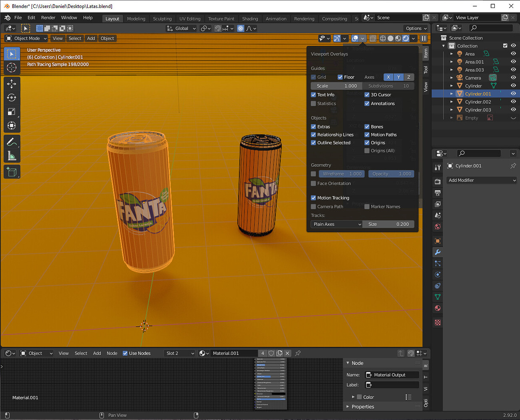The width and height of the screenshot is (520, 420).
Task: Expand the Area.001 tree item
Action: (x=452, y=62)
